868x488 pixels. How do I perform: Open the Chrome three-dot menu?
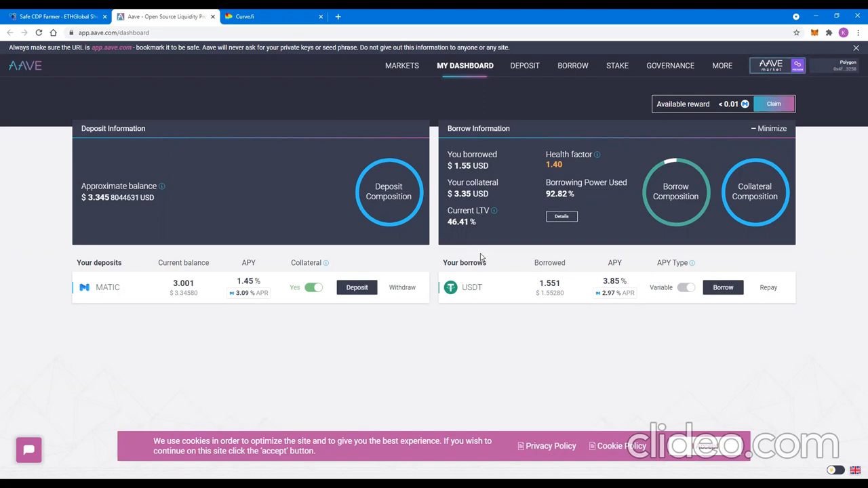tap(857, 33)
